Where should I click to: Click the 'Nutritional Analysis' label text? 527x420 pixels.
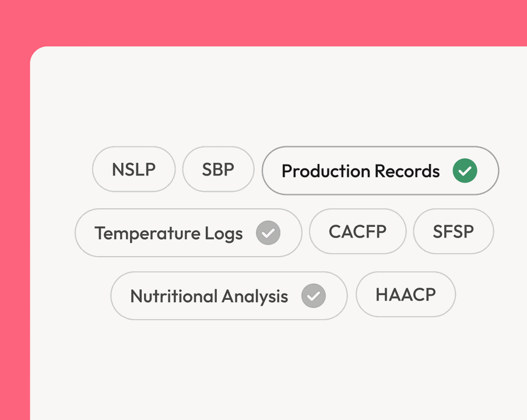tap(209, 296)
